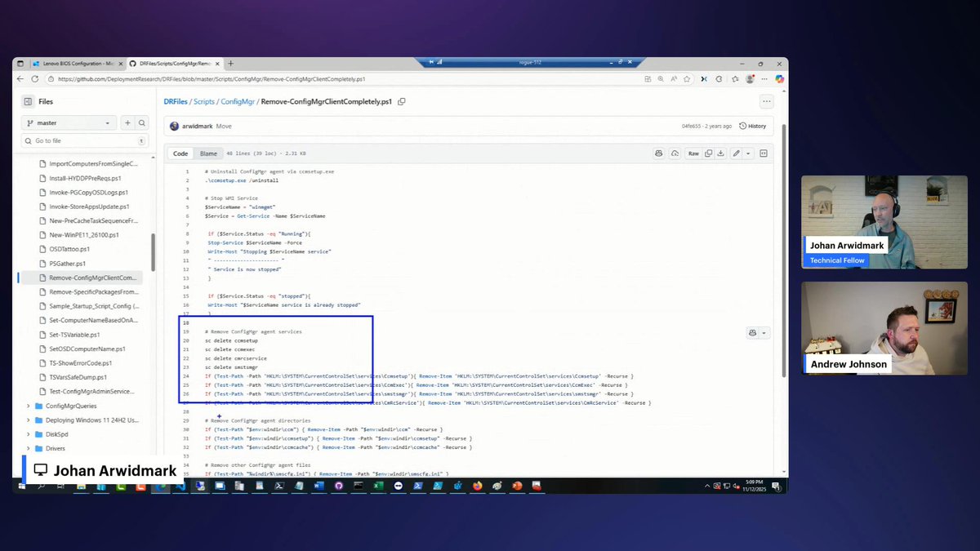Open TSVarsSafeDump.ps1 file

78,377
